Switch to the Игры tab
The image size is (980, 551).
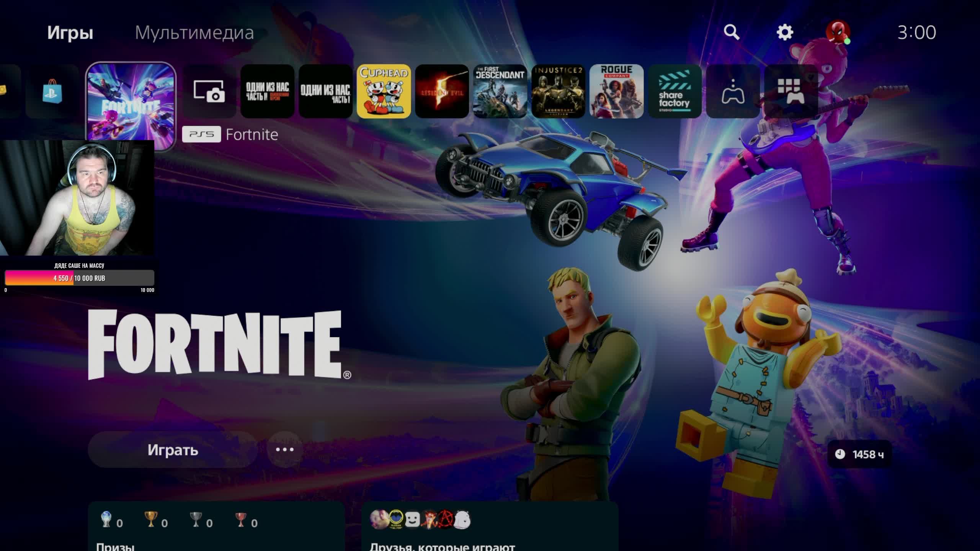click(70, 33)
